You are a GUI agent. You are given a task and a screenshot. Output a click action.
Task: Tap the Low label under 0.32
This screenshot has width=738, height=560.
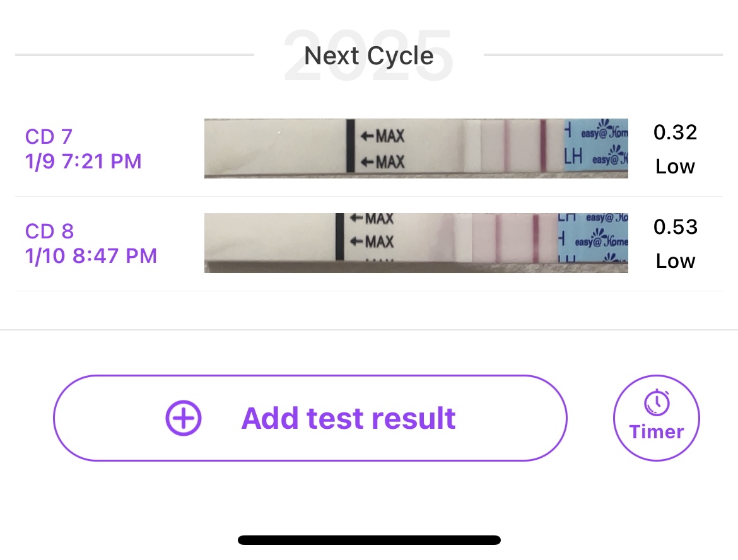pos(675,166)
